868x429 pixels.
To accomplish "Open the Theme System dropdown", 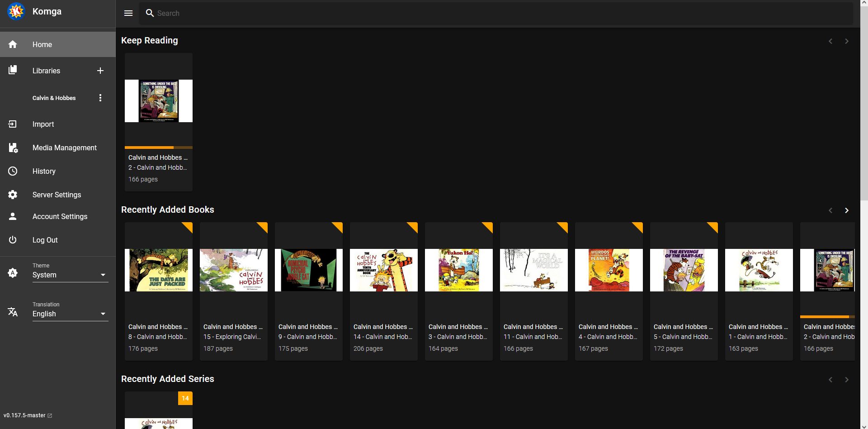I will pyautogui.click(x=71, y=275).
